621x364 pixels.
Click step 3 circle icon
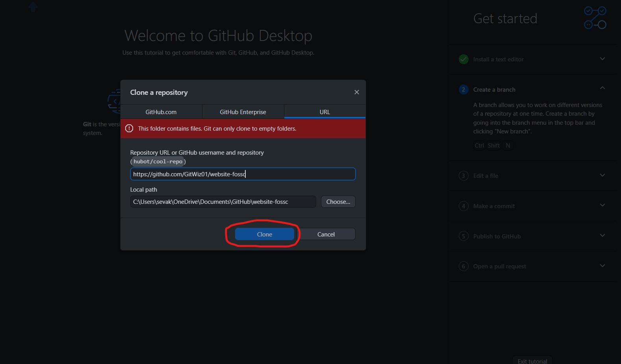[x=464, y=176]
